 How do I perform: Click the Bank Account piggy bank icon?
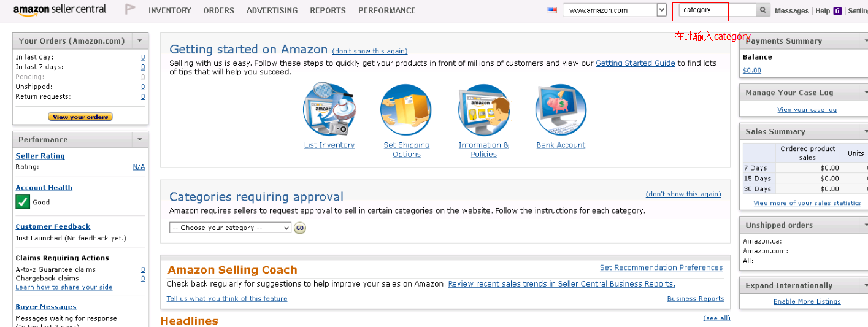tap(561, 110)
